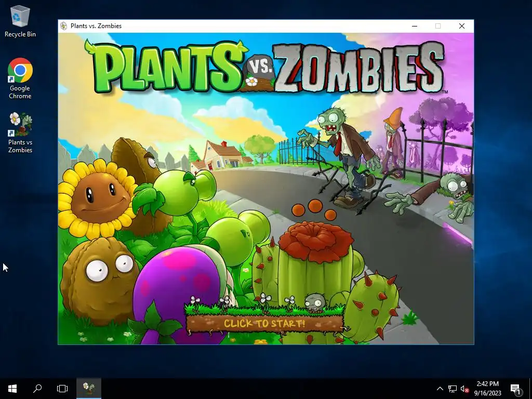Screen dimensions: 532x399
Task: Open Task View on the taskbar
Action: [x=62, y=389]
